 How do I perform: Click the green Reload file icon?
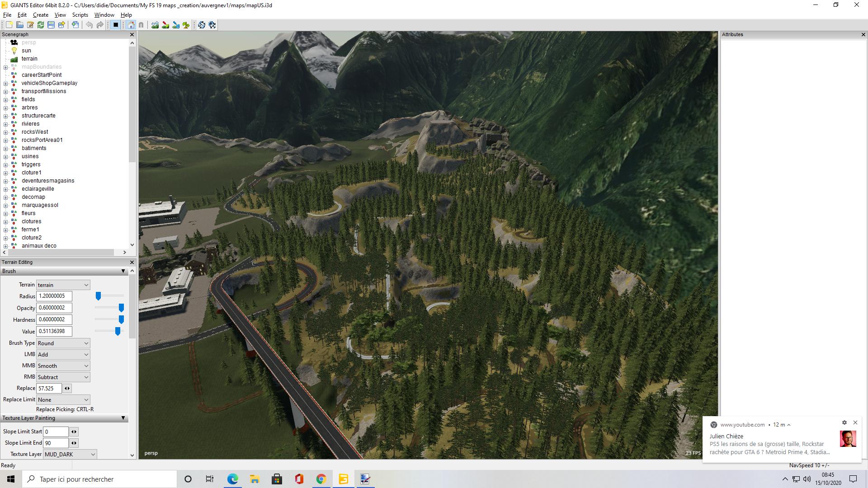point(41,25)
